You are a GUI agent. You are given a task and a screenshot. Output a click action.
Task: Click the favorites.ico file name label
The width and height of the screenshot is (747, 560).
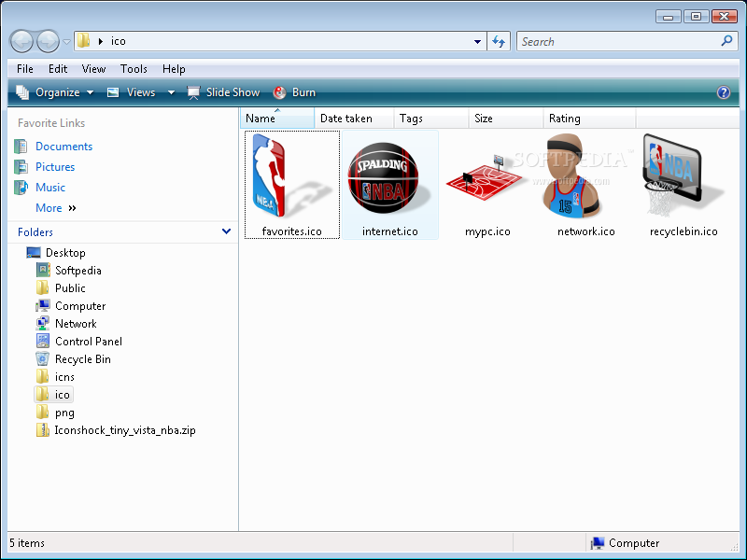click(291, 231)
